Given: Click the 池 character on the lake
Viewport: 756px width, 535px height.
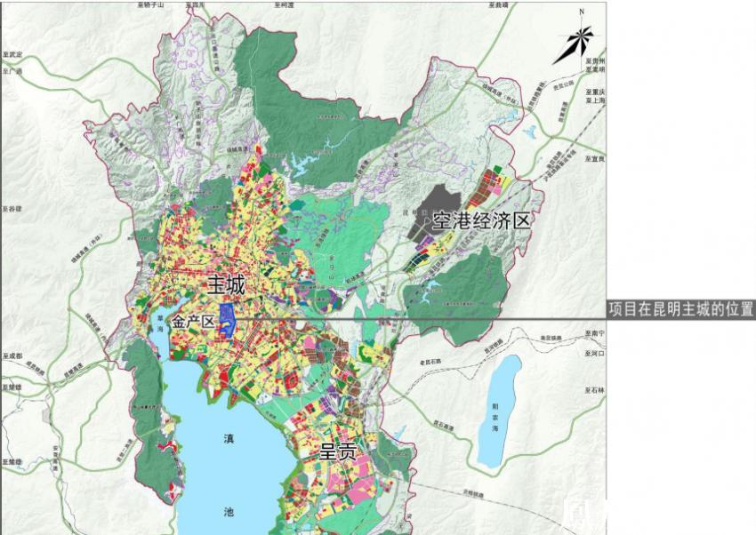Looking at the screenshot, I should (229, 511).
